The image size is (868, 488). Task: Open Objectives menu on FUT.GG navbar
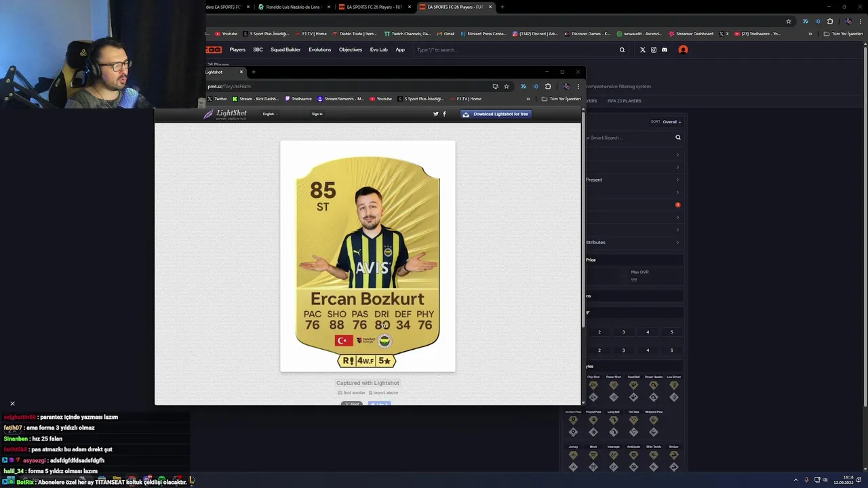pyautogui.click(x=351, y=49)
